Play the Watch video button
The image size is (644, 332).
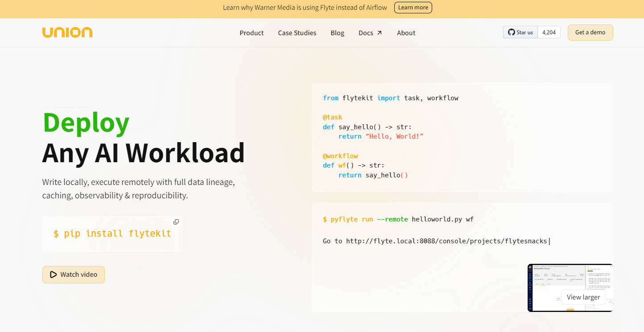74,275
